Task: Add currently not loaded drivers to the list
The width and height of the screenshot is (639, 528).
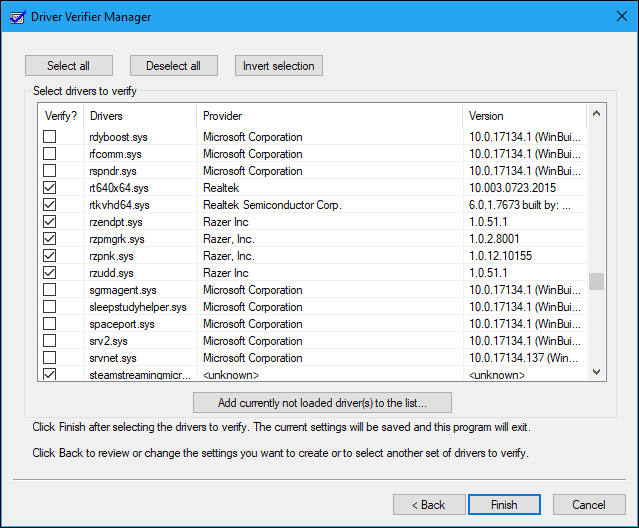Action: pos(322,403)
